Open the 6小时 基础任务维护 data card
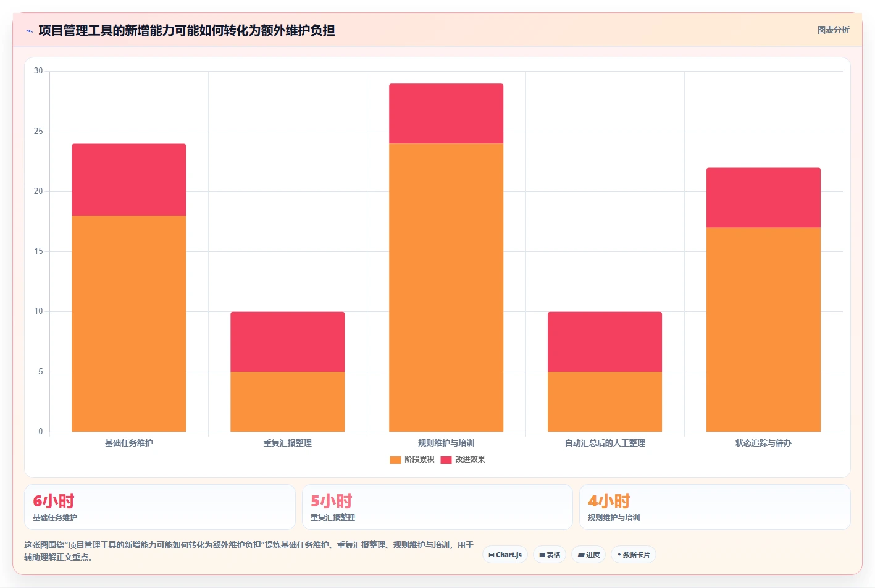Screen dimensions: 875x588 pos(160,507)
